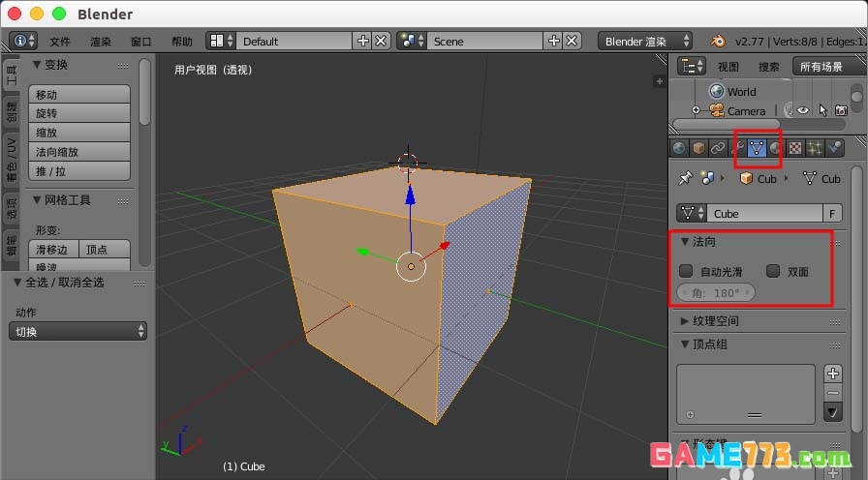Click the 法向缩放 button
The image size is (868, 480).
click(x=79, y=152)
